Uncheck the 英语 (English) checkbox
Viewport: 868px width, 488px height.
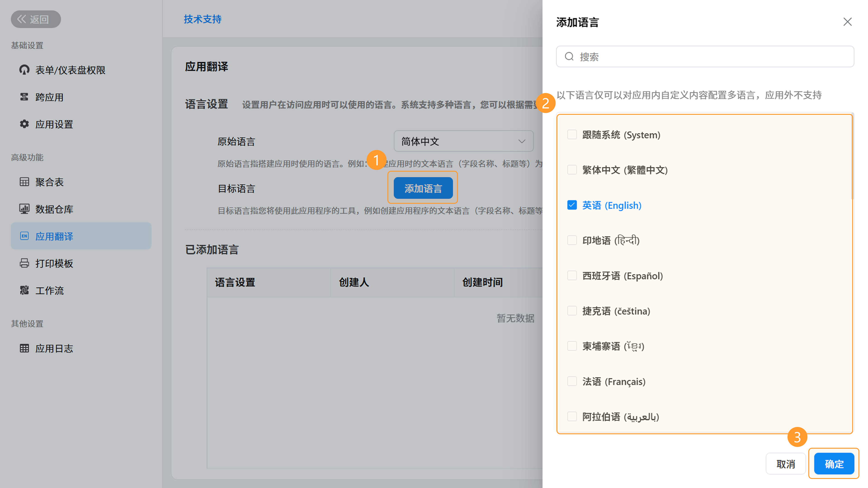572,205
